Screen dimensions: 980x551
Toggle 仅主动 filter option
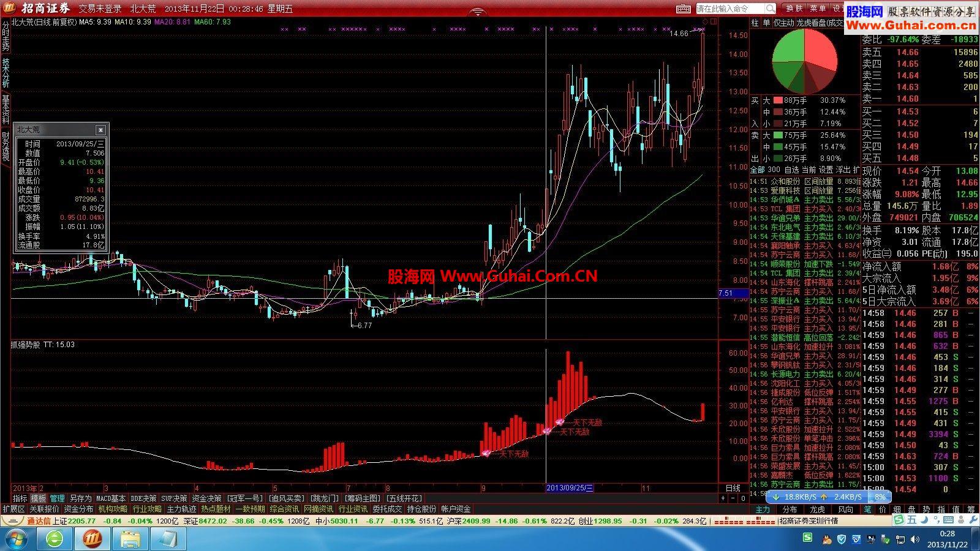pyautogui.click(x=783, y=23)
